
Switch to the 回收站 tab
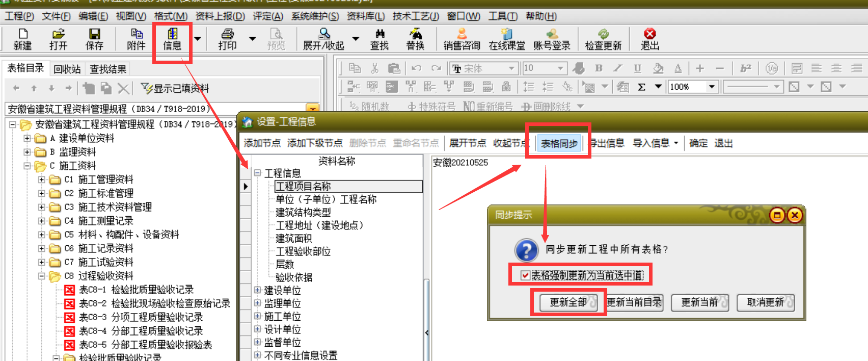click(x=67, y=69)
